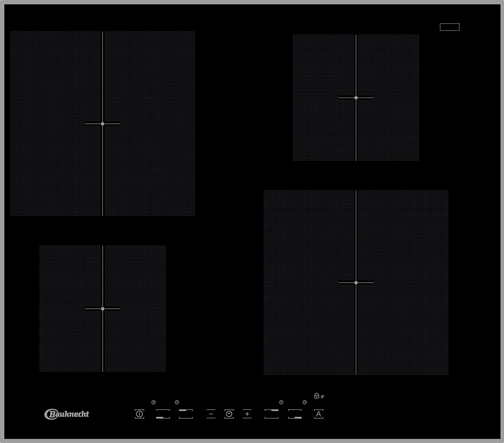Select the rear-right cooking zone key
The height and width of the screenshot is (443, 504).
click(x=271, y=414)
